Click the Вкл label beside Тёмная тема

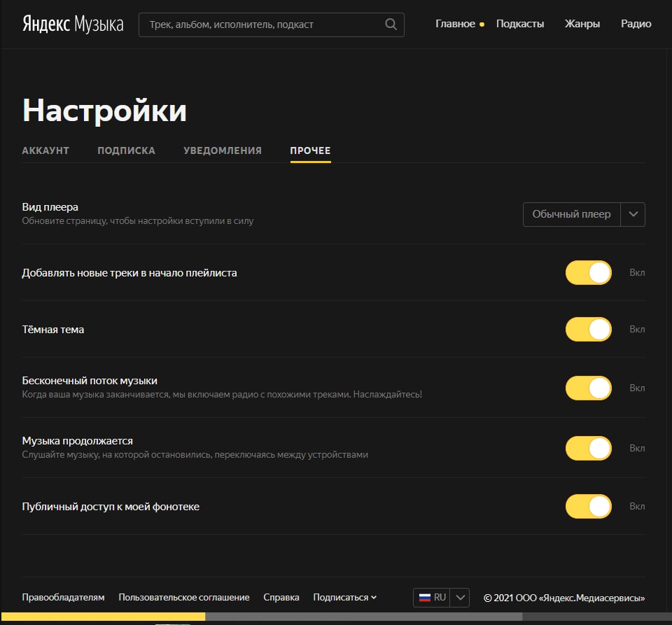point(637,330)
